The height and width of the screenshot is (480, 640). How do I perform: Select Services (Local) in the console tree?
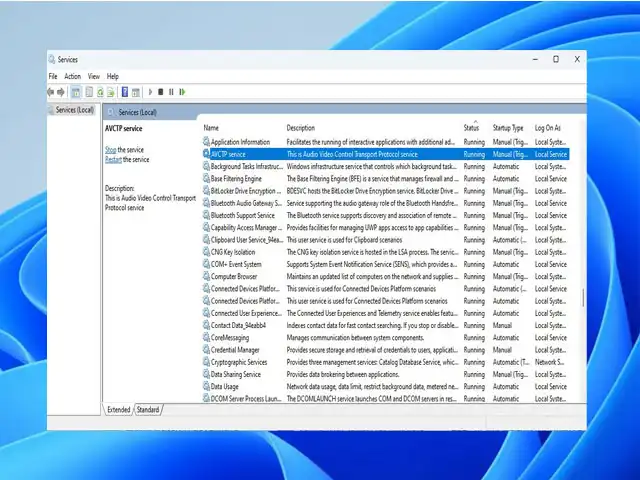click(75, 110)
